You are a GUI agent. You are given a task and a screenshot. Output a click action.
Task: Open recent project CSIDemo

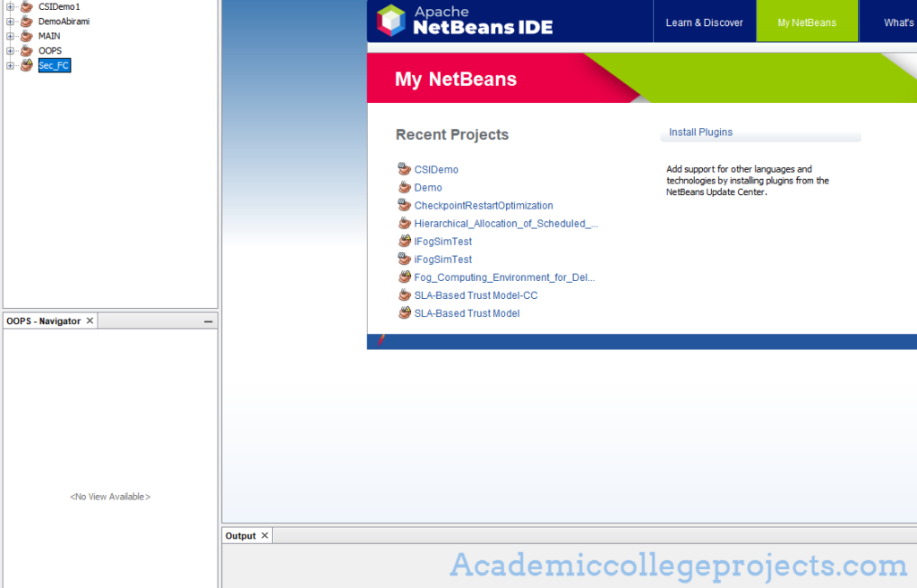(436, 169)
